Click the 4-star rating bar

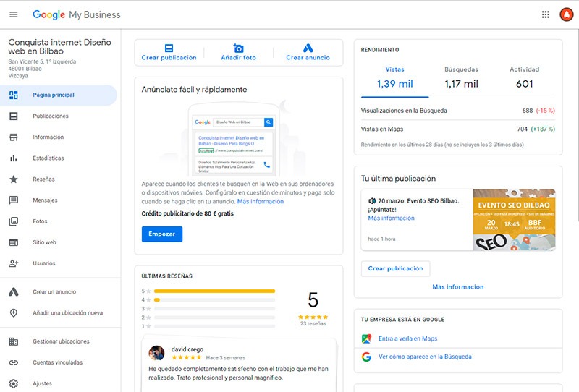pos(214,300)
